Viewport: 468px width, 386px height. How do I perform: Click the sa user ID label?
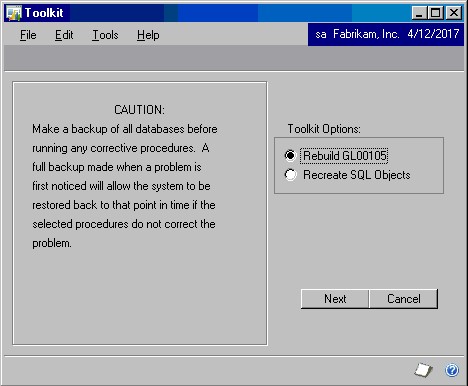pos(321,34)
